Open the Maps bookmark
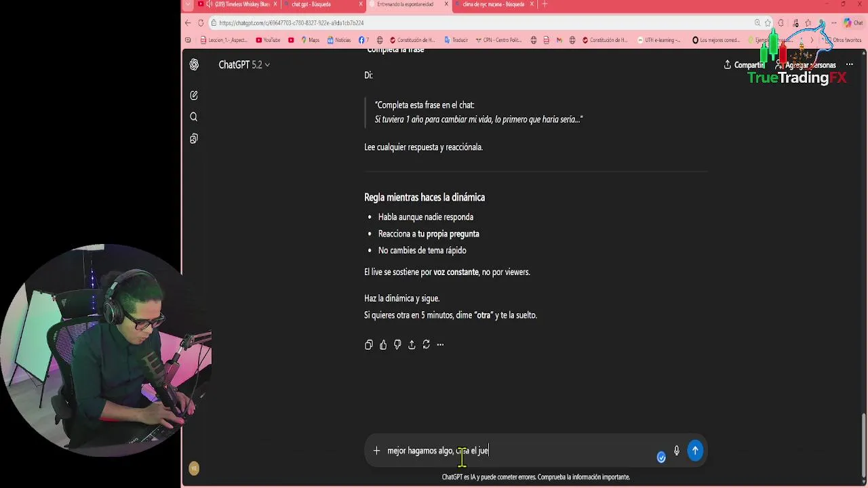 click(x=310, y=40)
